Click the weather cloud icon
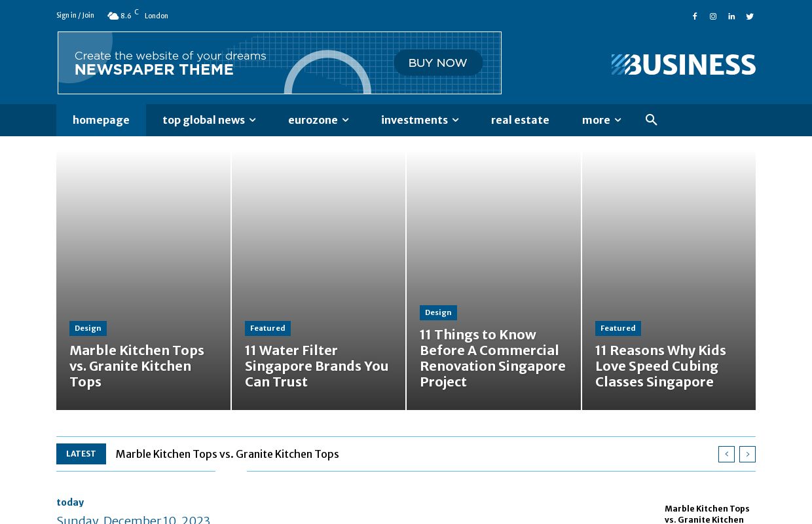The image size is (812, 524). tap(113, 15)
